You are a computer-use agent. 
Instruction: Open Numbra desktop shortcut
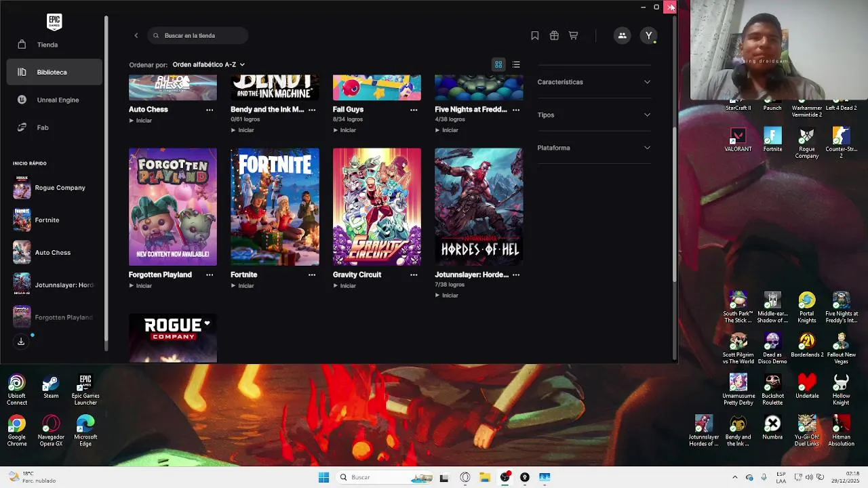pyautogui.click(x=772, y=428)
